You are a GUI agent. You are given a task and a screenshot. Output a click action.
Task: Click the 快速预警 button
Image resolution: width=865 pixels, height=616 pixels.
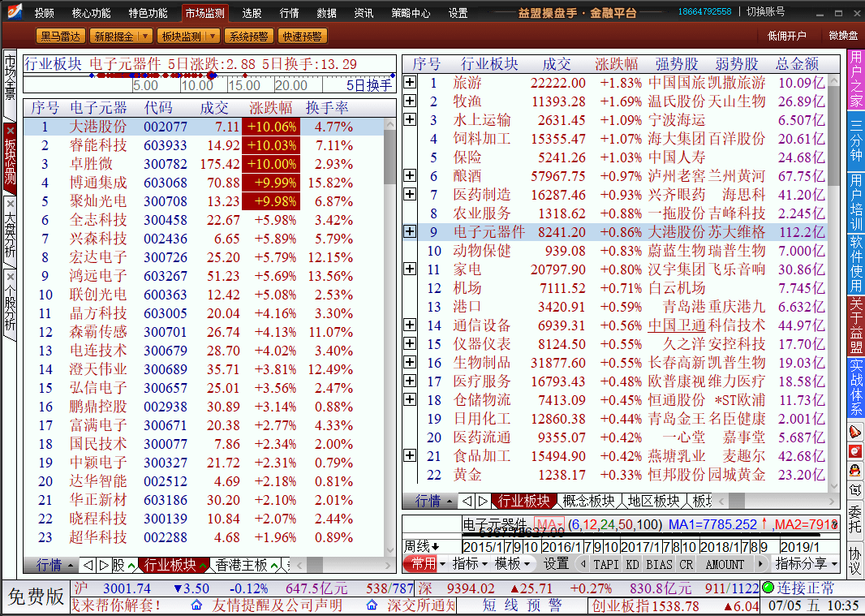pyautogui.click(x=303, y=37)
